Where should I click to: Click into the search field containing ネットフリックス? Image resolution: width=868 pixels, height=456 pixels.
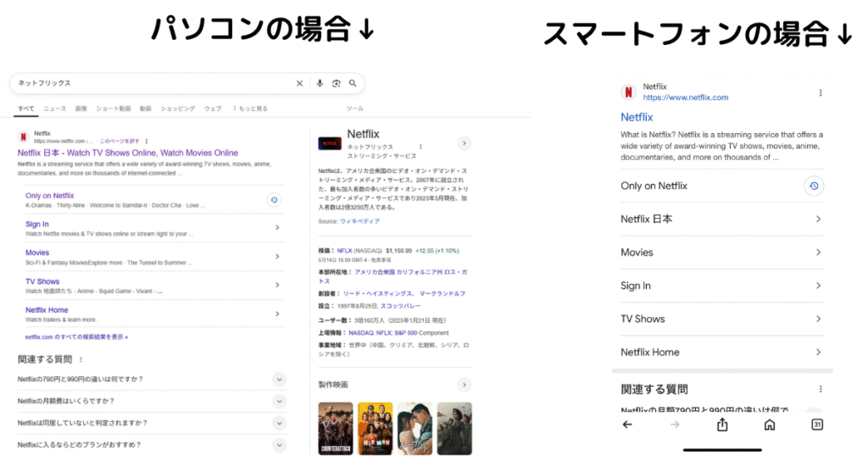pyautogui.click(x=153, y=83)
